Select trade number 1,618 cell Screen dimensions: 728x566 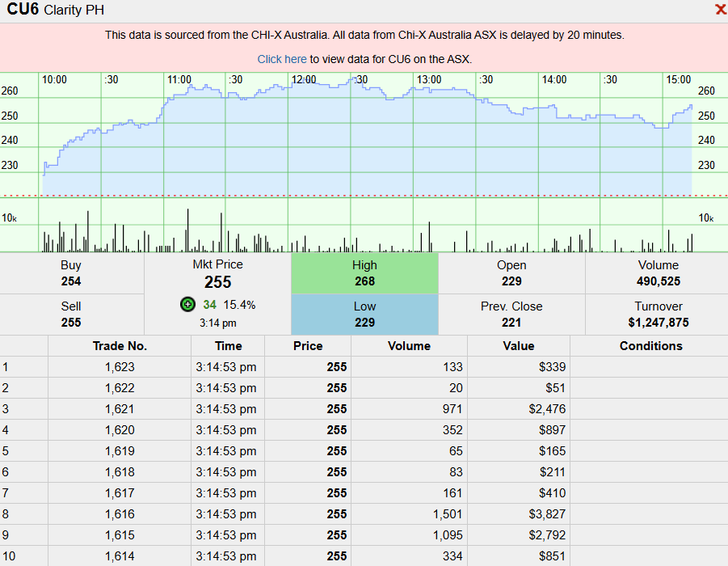coord(120,472)
